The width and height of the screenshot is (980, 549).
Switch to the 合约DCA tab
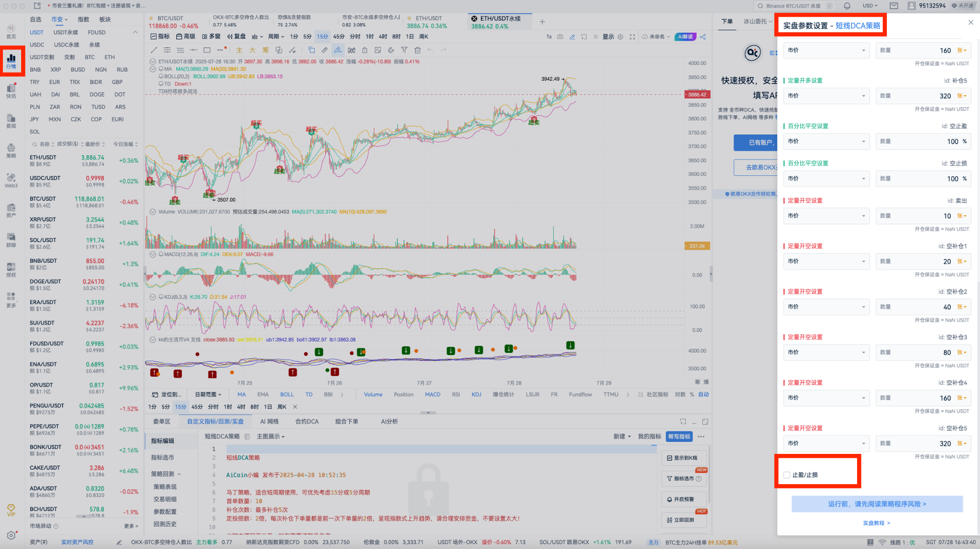click(x=307, y=422)
